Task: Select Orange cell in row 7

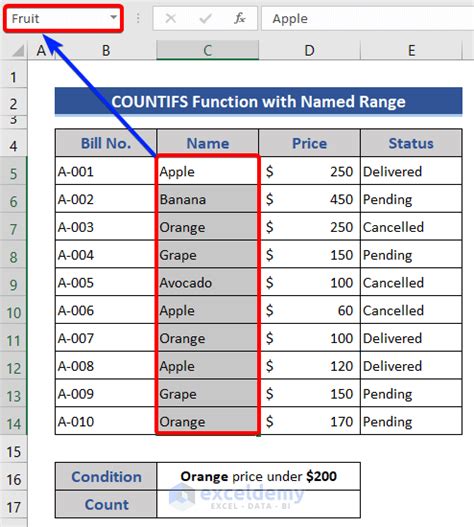Action: click(x=207, y=227)
